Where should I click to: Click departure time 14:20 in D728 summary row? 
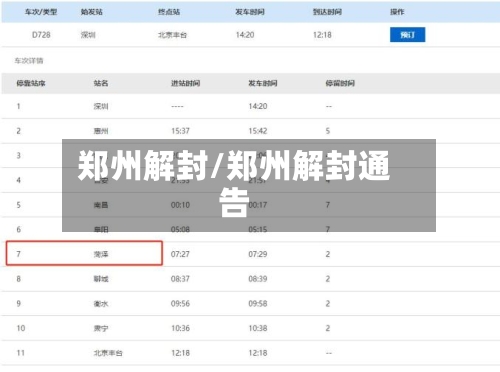tap(245, 35)
